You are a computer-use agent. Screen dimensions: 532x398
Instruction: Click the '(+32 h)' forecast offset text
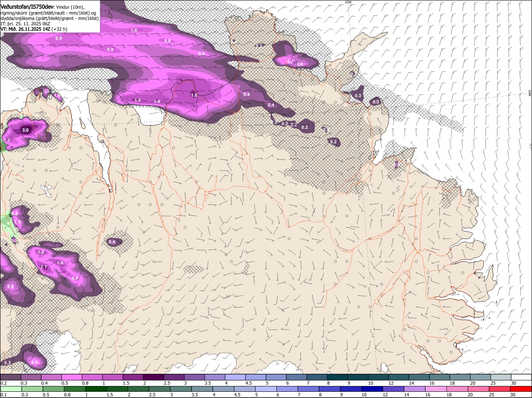click(x=59, y=29)
